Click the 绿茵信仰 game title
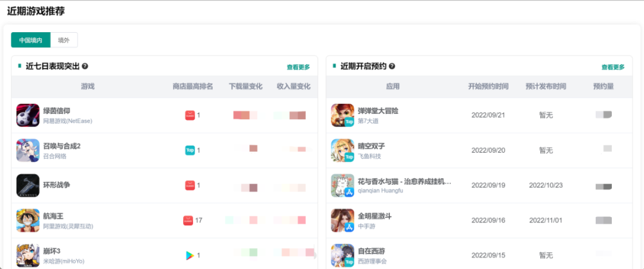 point(57,111)
